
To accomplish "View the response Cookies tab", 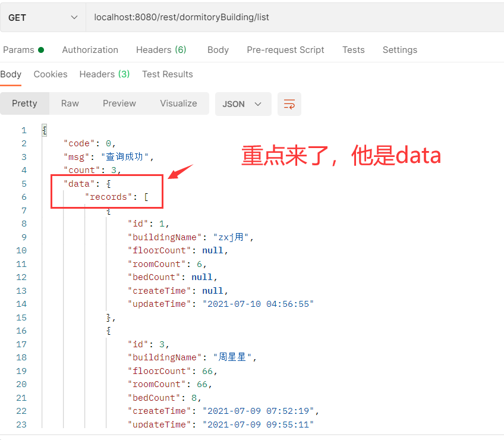I will [x=51, y=74].
